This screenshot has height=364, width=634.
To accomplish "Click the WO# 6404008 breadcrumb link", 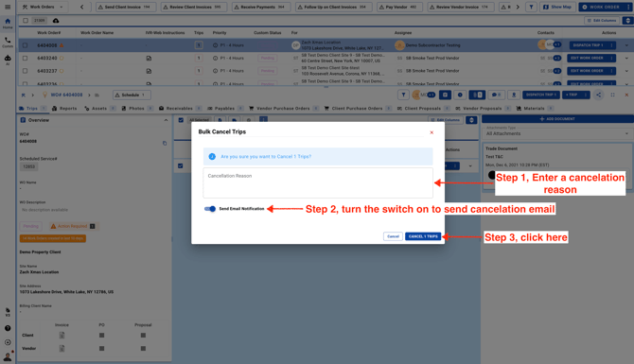I will coord(67,95).
